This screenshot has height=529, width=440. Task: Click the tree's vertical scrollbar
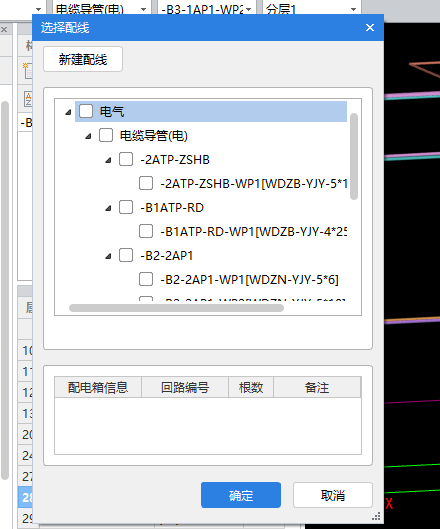coord(354,157)
